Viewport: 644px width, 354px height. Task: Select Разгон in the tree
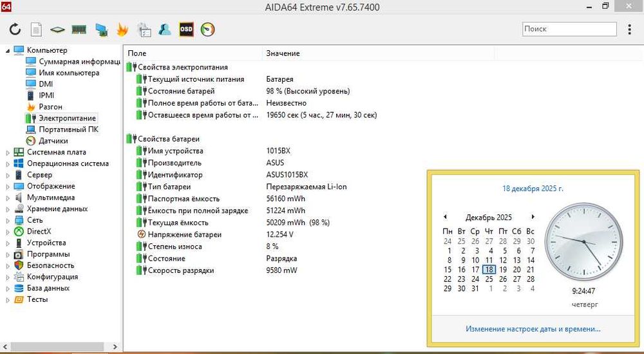50,107
